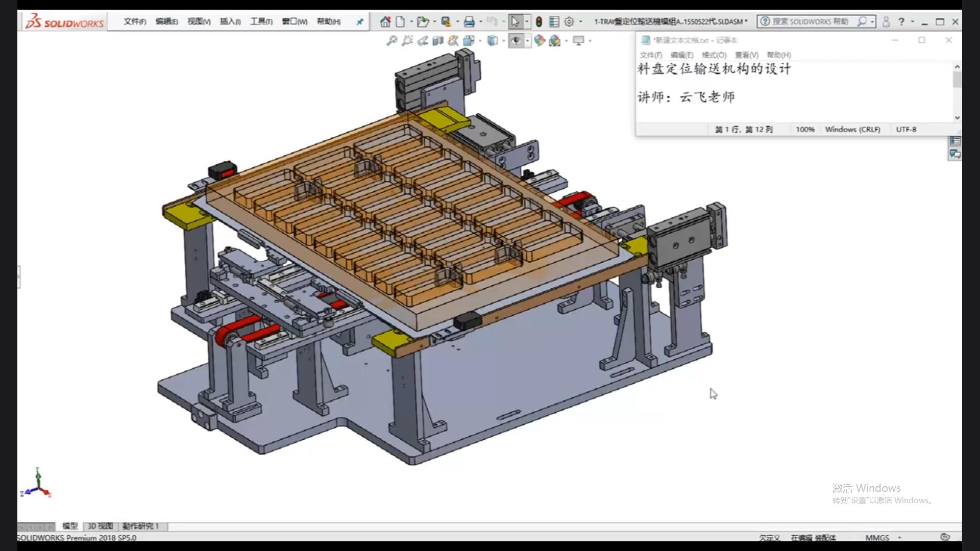
Task: Expand the Select tool dropdown arrow
Action: click(x=527, y=21)
